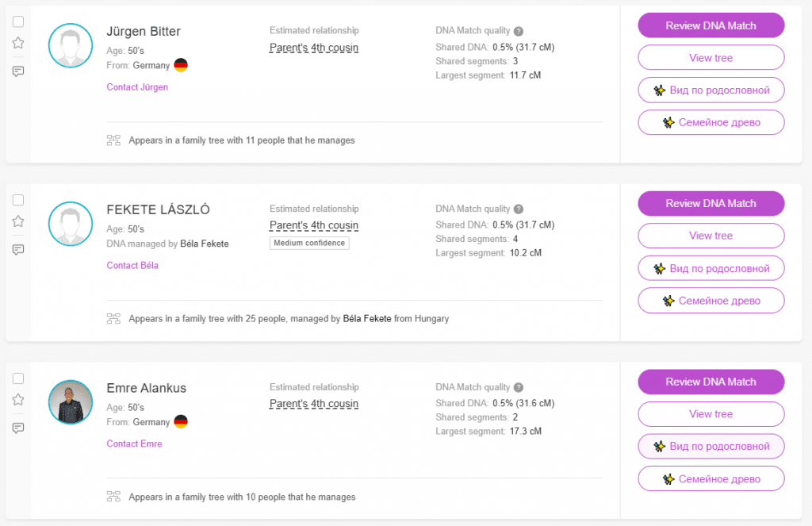Expand Emre Alankus's Parent's 4th cousin relationship
This screenshot has height=526, width=812.
coord(314,404)
